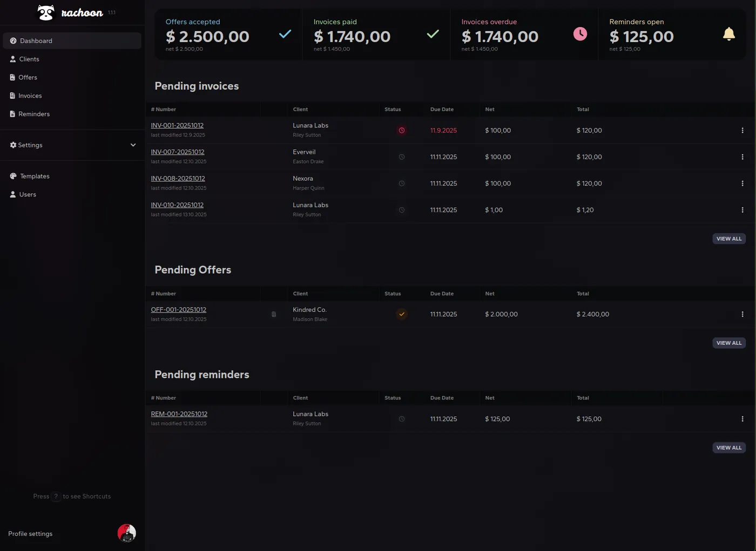Click the profile avatar near Profile settings
The height and width of the screenshot is (551, 756).
click(126, 533)
